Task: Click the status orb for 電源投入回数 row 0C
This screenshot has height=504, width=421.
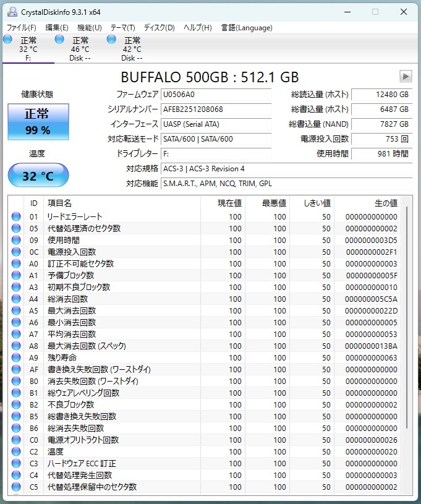Action: (x=16, y=252)
